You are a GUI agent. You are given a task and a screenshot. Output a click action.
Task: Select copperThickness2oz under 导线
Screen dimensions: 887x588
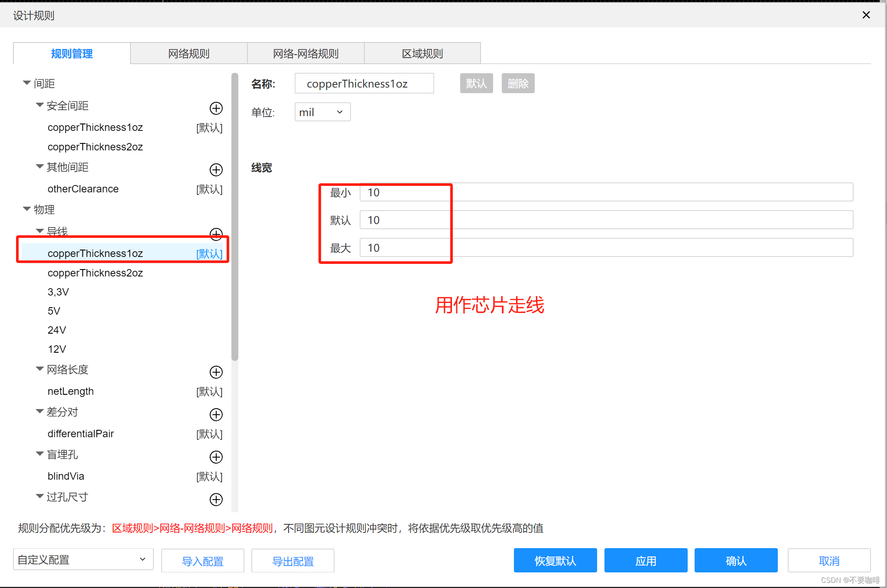click(x=95, y=273)
